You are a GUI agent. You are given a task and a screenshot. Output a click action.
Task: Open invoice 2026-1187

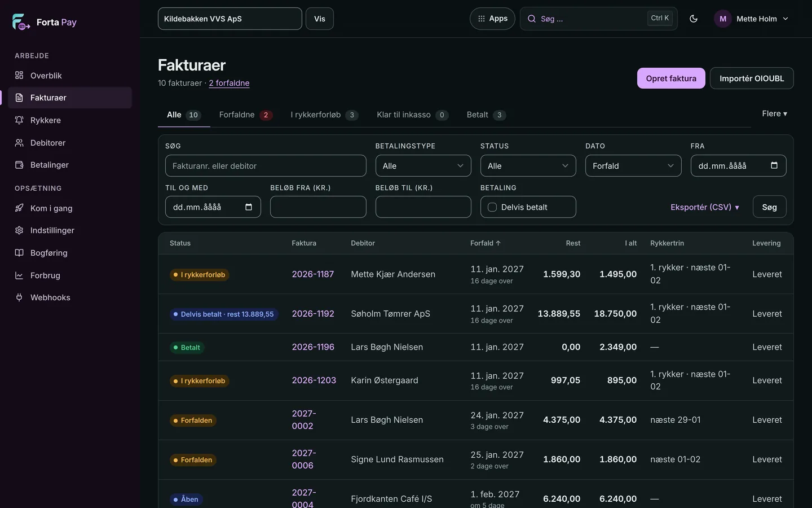(x=313, y=274)
